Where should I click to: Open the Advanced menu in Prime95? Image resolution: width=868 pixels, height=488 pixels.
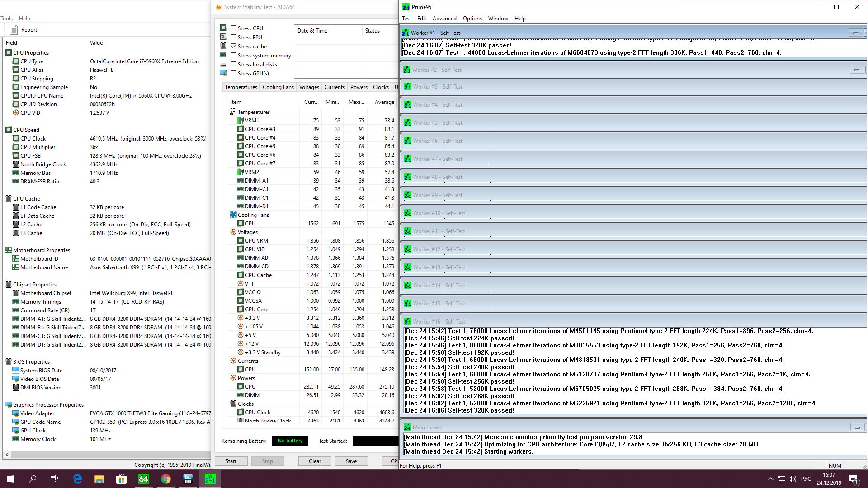(444, 19)
